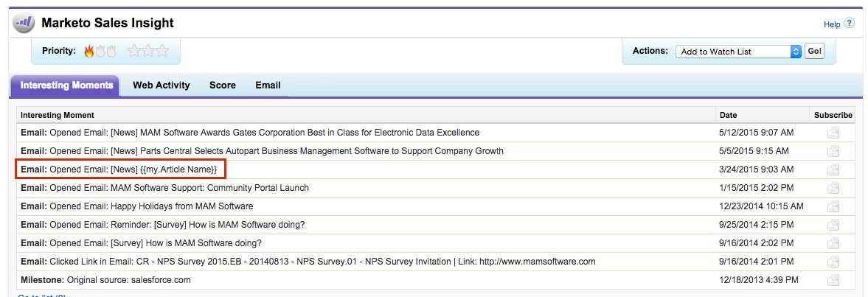Subscribe to the 9/16/2014 2:02 PM Survey moment

[x=833, y=242]
